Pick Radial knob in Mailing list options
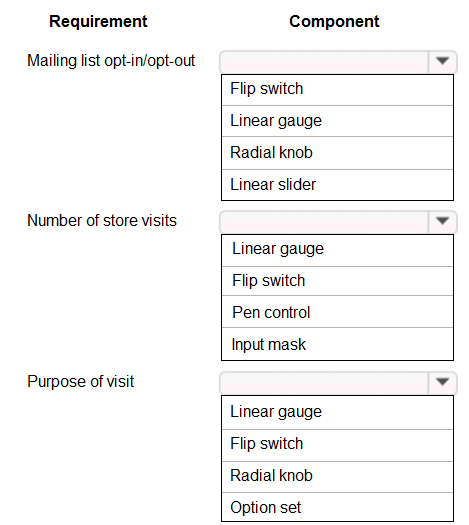Viewport: 469px width, 525px height. click(337, 153)
